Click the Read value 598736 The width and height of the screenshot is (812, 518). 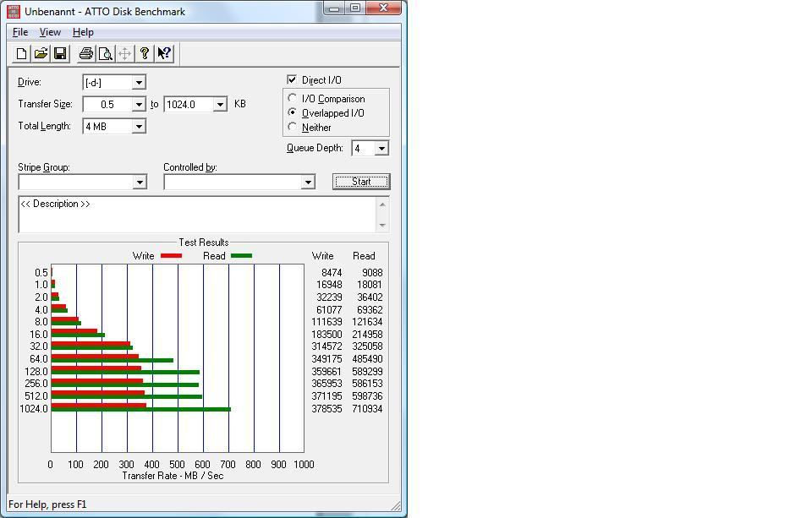coord(367,396)
